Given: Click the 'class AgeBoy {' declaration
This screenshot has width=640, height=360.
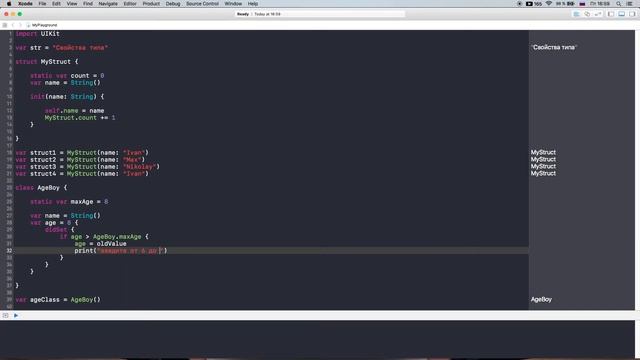Looking at the screenshot, I should [x=41, y=188].
